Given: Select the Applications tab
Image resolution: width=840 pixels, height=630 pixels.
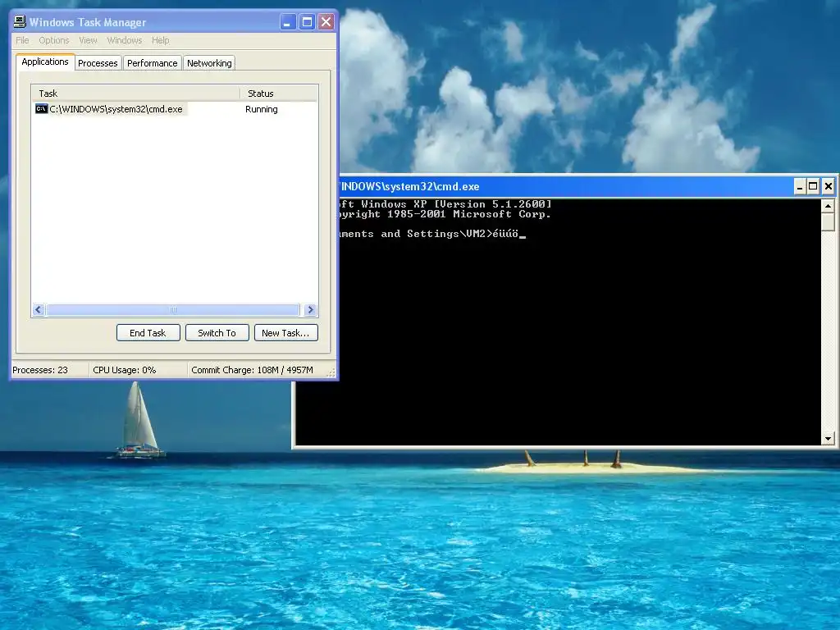Looking at the screenshot, I should click(x=45, y=62).
